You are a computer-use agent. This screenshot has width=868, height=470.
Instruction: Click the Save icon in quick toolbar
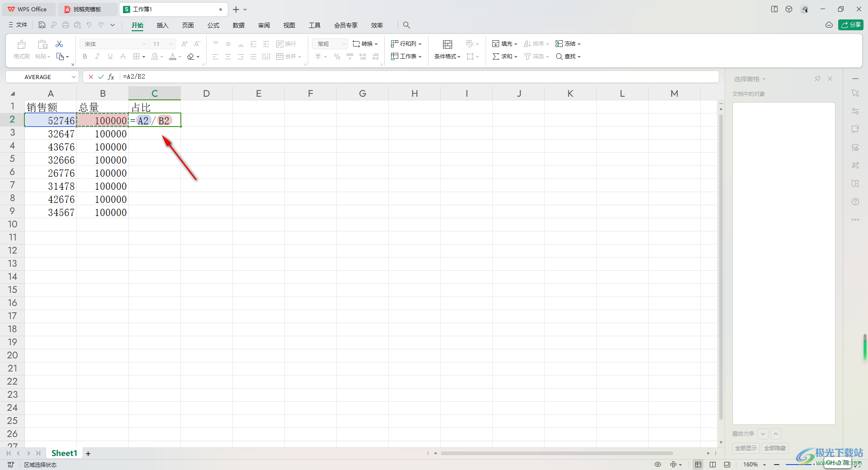(42, 25)
